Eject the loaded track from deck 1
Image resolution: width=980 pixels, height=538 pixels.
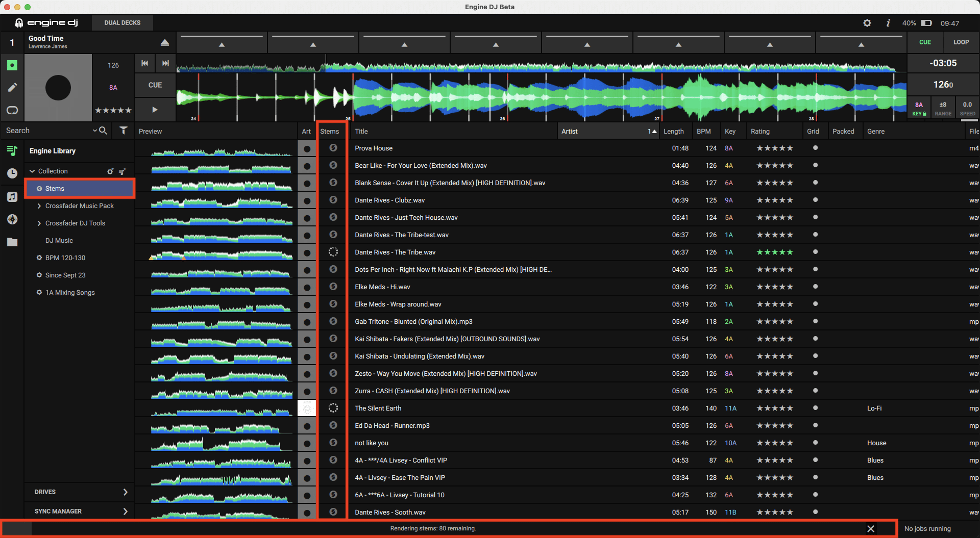164,43
